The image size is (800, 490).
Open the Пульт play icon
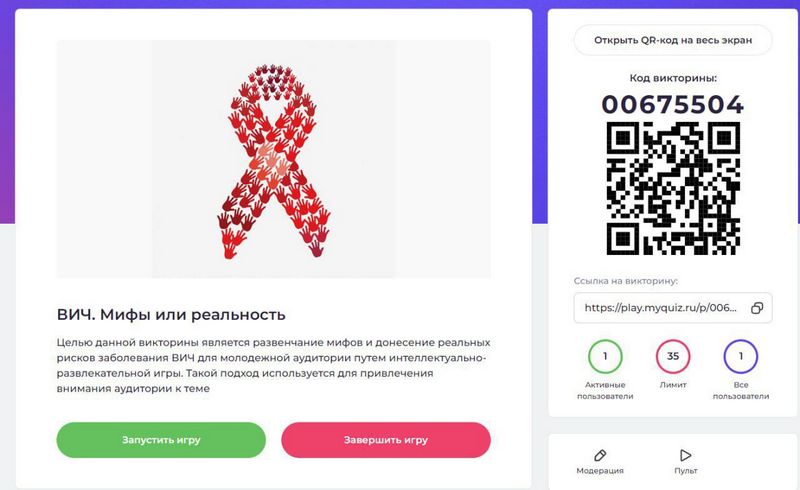coord(685,455)
